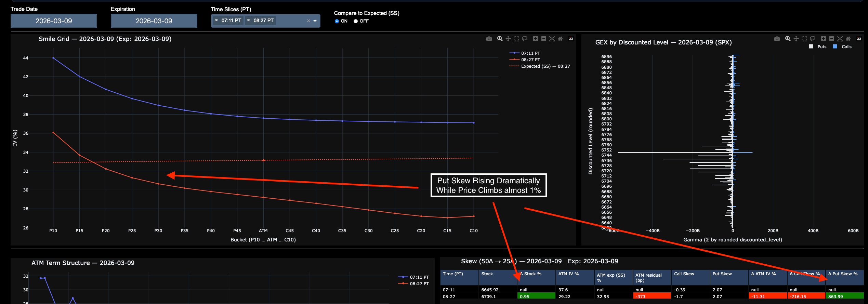
Task: Click the Δ Put Skew % column header
Action: point(845,277)
